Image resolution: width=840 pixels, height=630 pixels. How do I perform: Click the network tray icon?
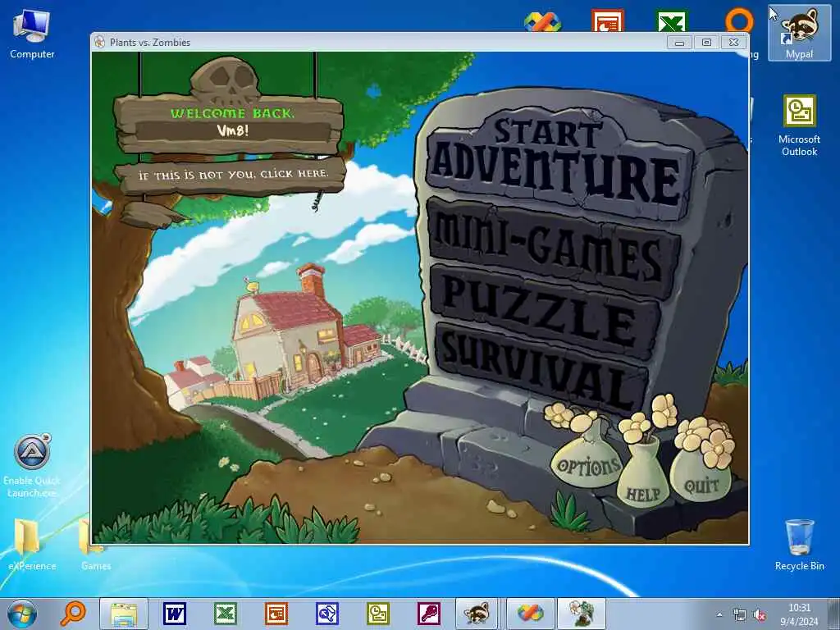(739, 614)
